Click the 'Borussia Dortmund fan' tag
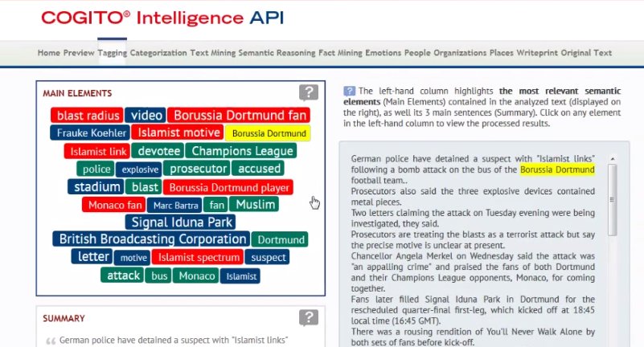Viewport: 644px width, 347px height. [239, 115]
